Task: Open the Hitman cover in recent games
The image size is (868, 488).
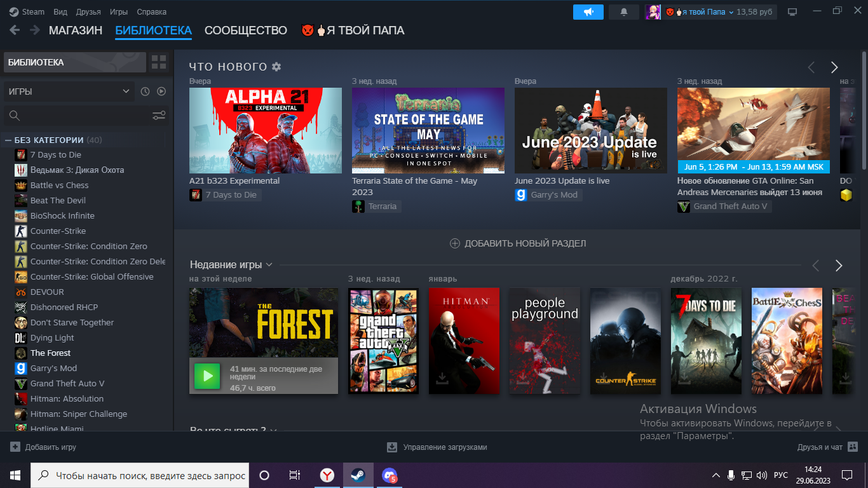Action: (464, 341)
